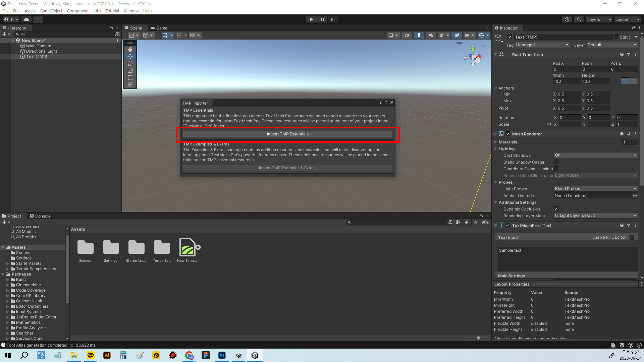The width and height of the screenshot is (644, 362).
Task: Toggle 2D scene view
Action: [x=407, y=35]
